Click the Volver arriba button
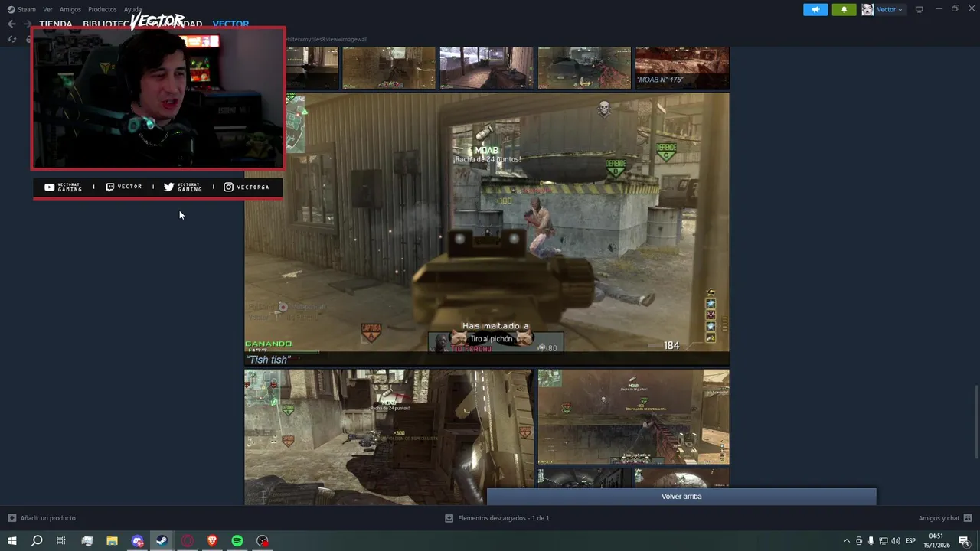Viewport: 980px width, 551px height. pyautogui.click(x=681, y=497)
